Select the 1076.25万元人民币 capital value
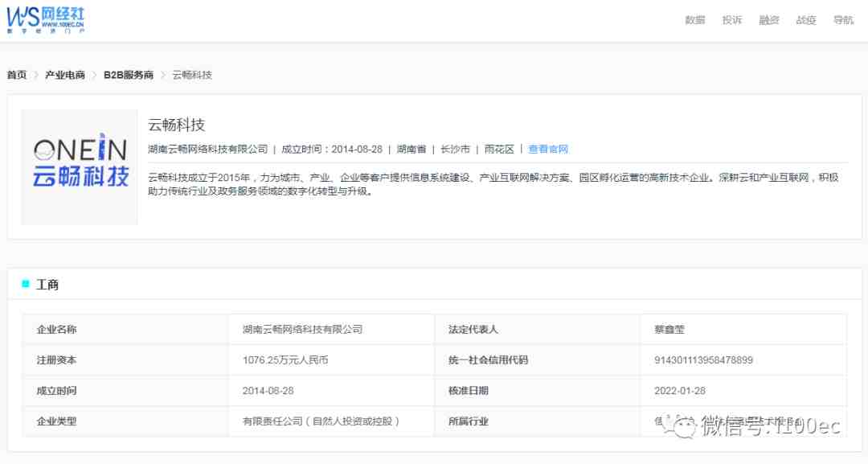The height and width of the screenshot is (464, 868). click(285, 360)
